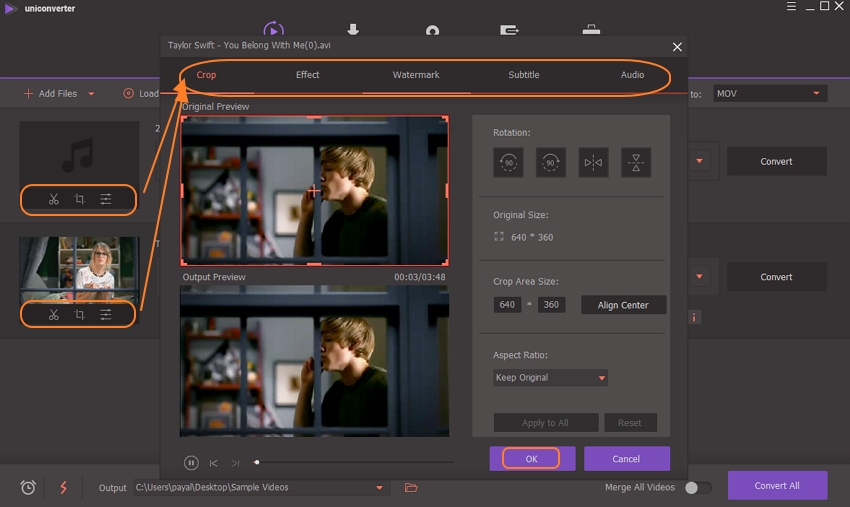Expand the Keep Original aspect ratio dropdown
The image size is (850, 507).
[550, 378]
